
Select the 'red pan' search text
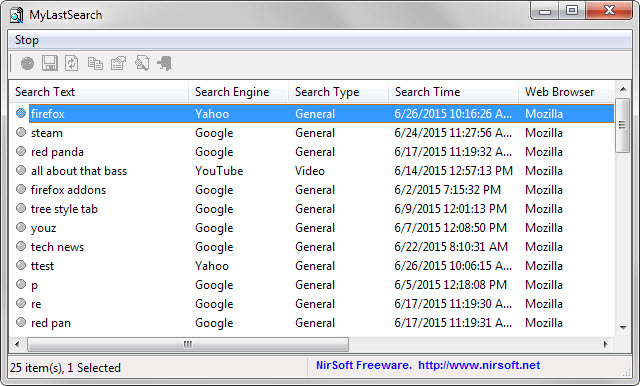51,323
